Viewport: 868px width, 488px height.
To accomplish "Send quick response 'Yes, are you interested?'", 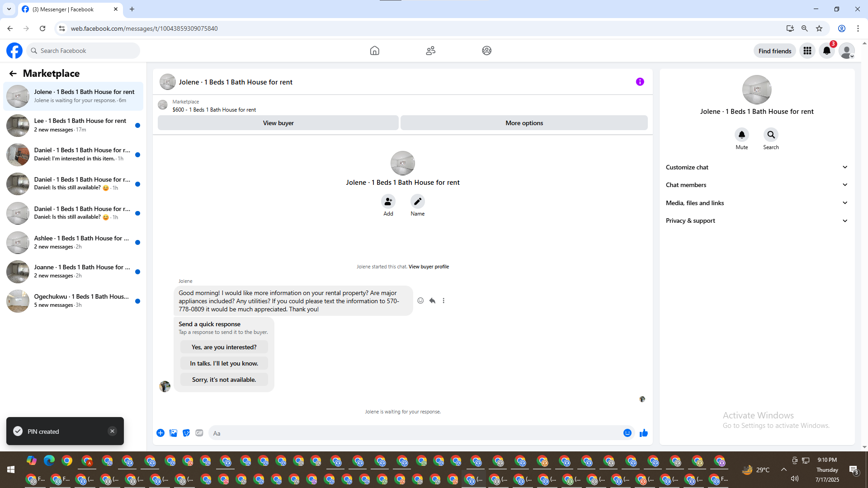I will pos(224,347).
